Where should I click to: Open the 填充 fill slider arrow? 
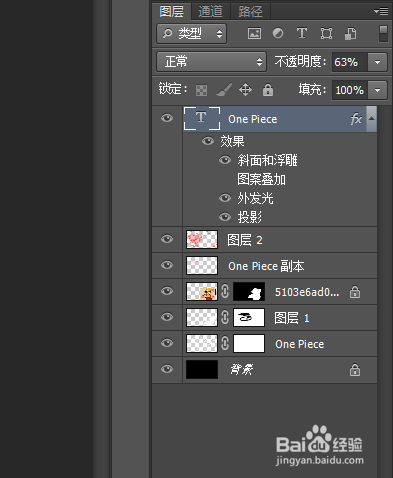click(x=377, y=90)
